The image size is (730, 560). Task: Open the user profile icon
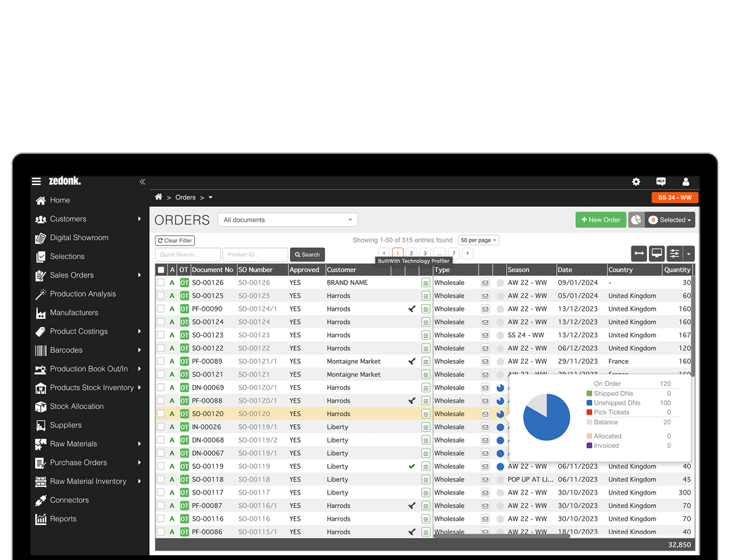(685, 182)
